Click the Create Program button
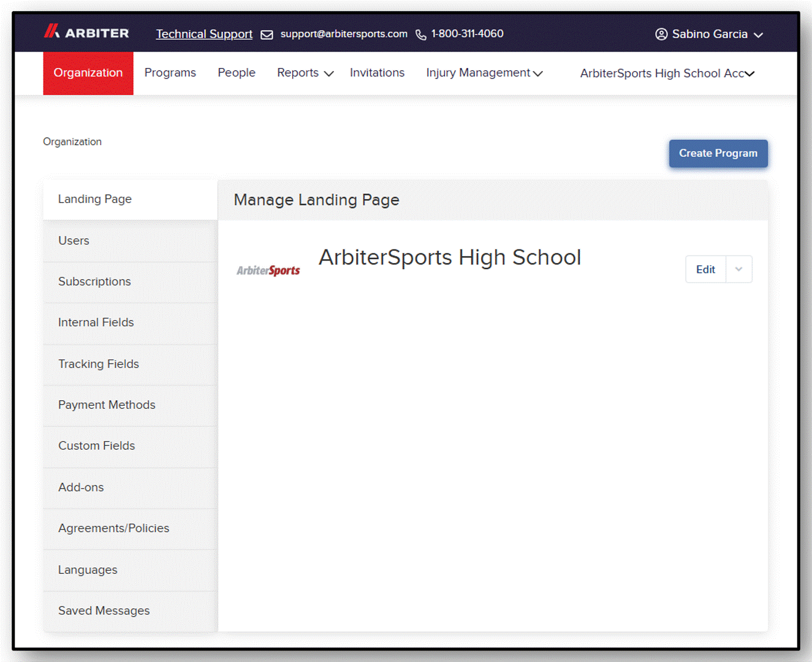The width and height of the screenshot is (812, 662). click(718, 153)
